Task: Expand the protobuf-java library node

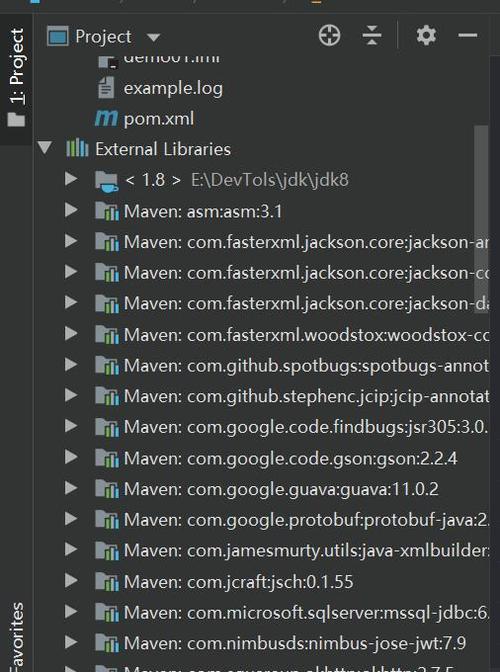Action: [x=71, y=519]
